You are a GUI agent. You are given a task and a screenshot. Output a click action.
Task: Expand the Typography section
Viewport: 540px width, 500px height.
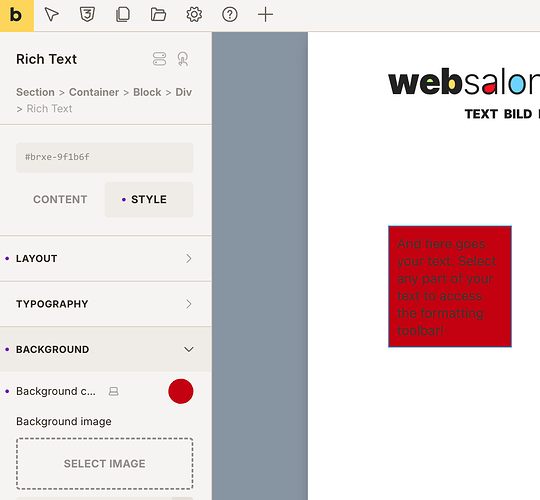[x=105, y=304]
